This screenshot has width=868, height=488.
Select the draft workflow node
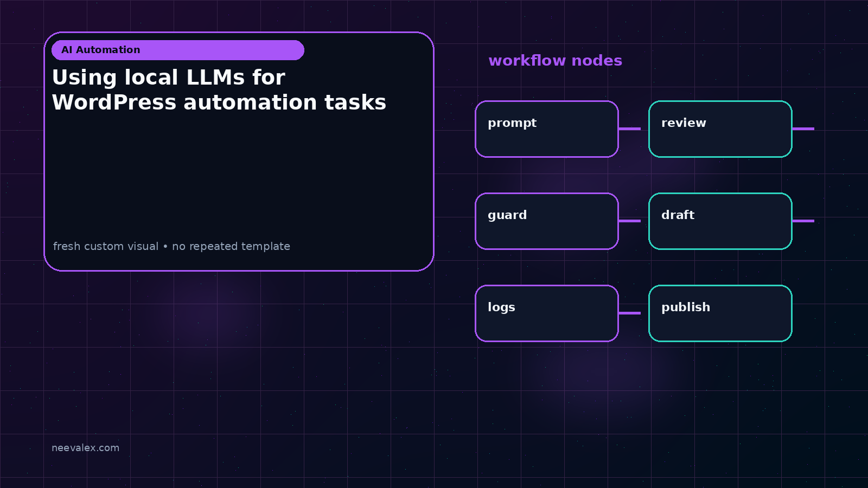pos(720,221)
